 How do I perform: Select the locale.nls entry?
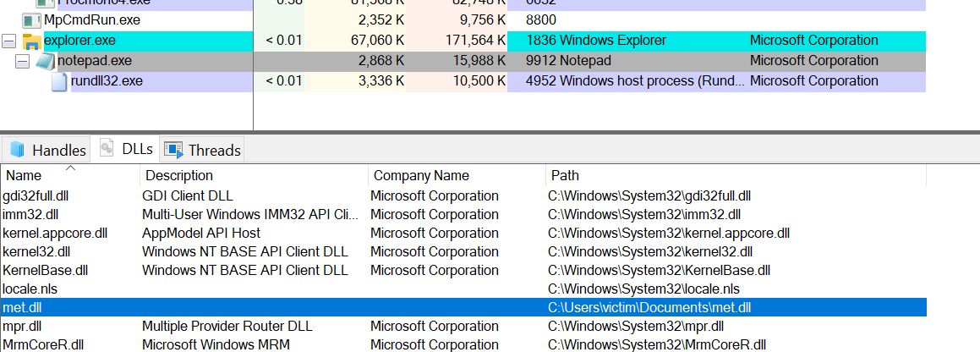point(29,289)
